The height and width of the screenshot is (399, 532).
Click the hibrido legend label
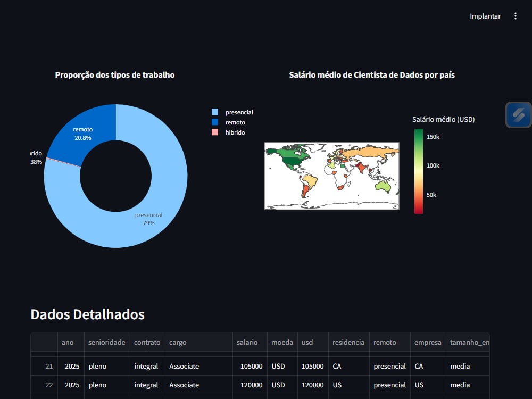pos(235,132)
